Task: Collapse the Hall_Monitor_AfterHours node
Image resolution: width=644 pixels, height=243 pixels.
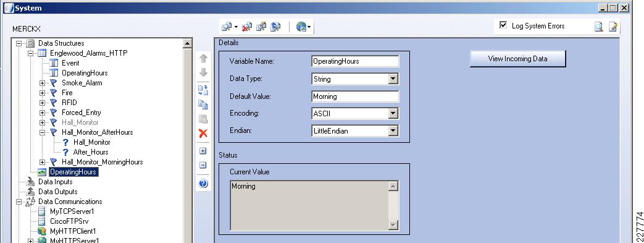Action: 42,132
